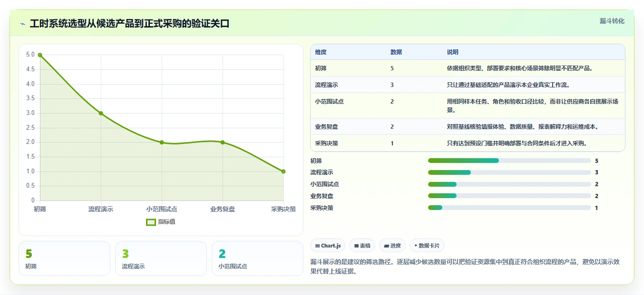Viewport: 644px width, 295px height.
Task: Click the 业务复盘 label beside progress bars
Action: point(322,196)
